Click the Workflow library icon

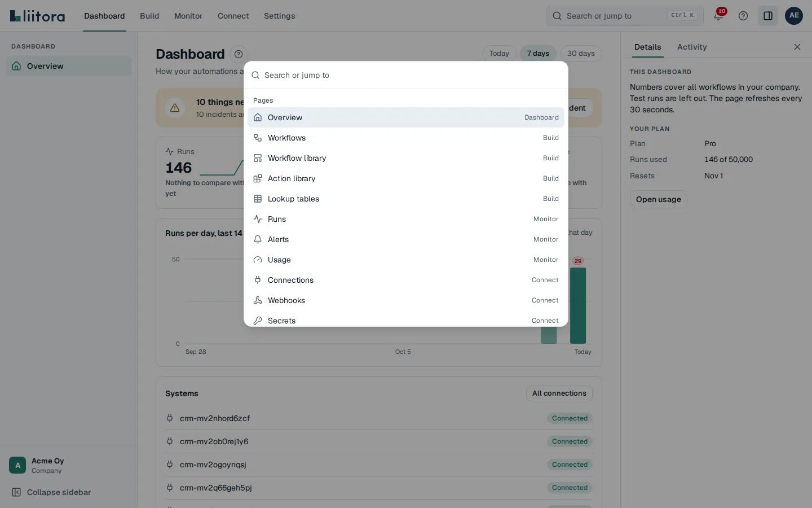pos(258,158)
